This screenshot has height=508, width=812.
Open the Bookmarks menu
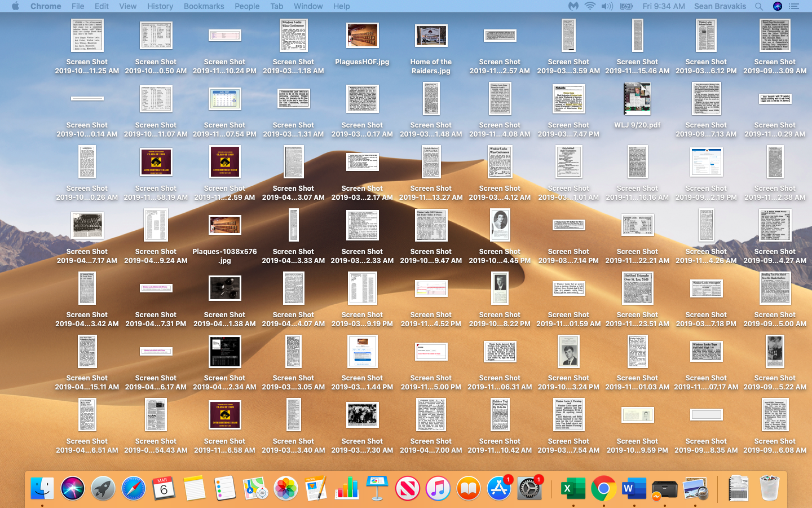coord(204,6)
